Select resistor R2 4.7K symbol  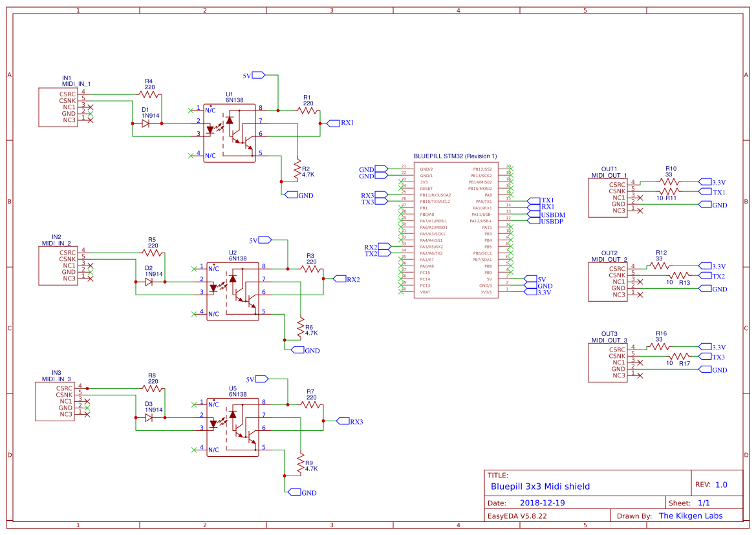(297, 169)
